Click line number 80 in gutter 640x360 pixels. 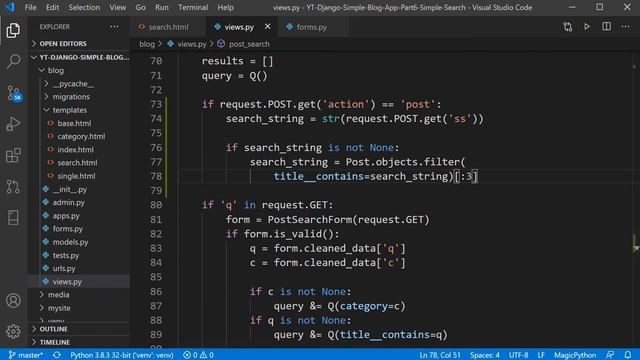[156, 205]
